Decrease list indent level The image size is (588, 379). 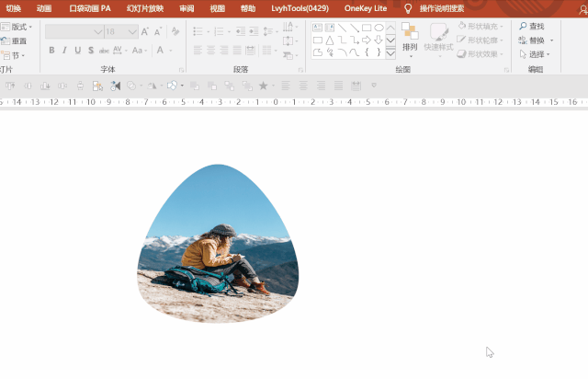point(241,31)
